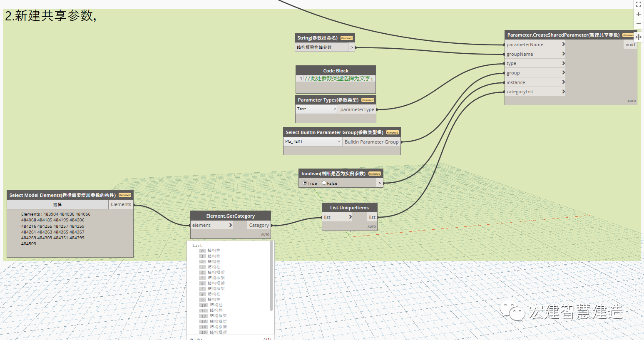Viewport: 644px width, 340px height.
Task: Open the PG_TEXT parameter group dropdown
Action: pyautogui.click(x=313, y=141)
